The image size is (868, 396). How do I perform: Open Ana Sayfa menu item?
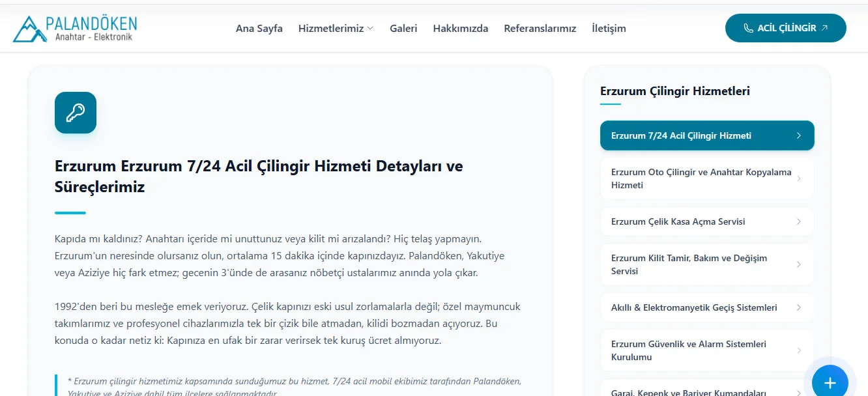click(259, 29)
